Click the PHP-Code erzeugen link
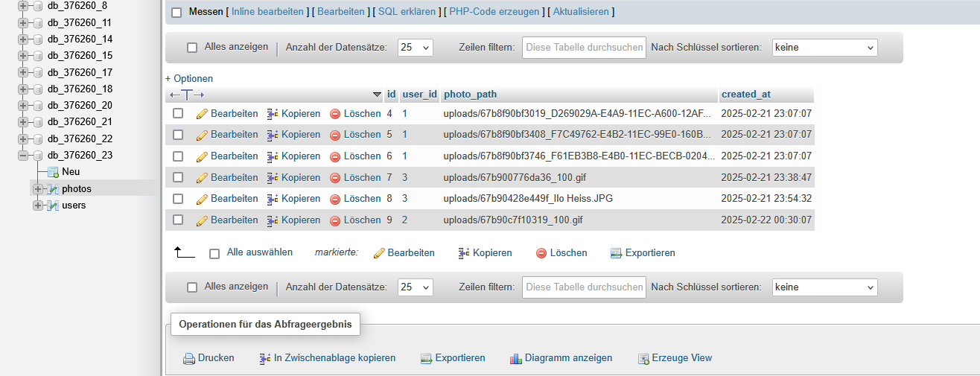The image size is (980, 376). (x=495, y=12)
